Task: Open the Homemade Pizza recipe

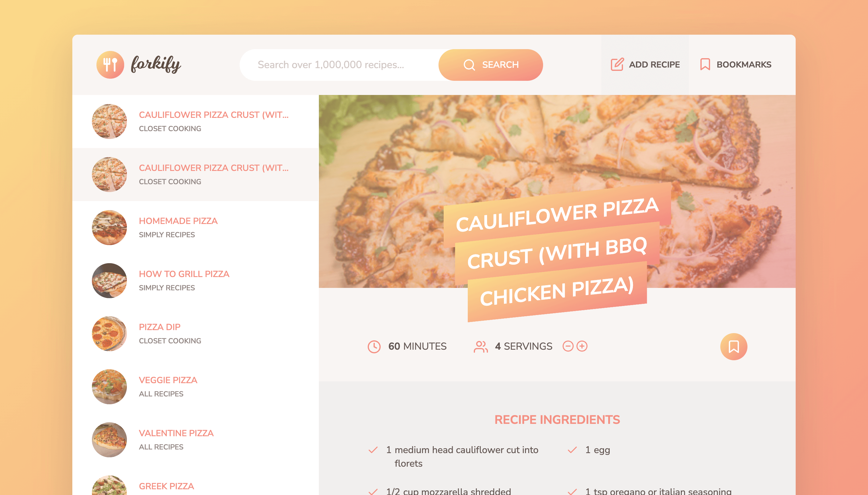Action: [x=195, y=227]
